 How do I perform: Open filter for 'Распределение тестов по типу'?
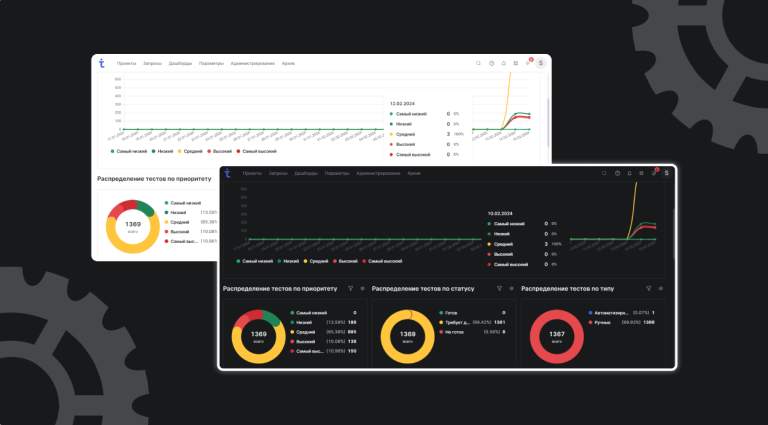648,288
